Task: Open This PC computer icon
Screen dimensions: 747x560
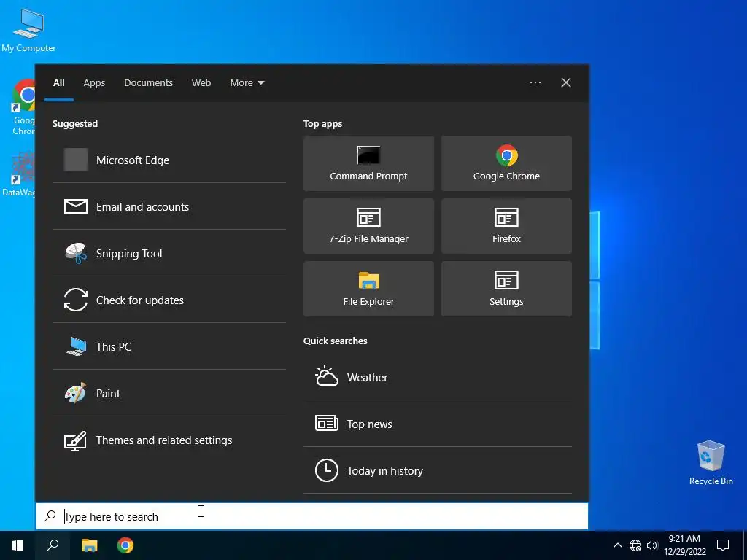Action: tap(76, 346)
